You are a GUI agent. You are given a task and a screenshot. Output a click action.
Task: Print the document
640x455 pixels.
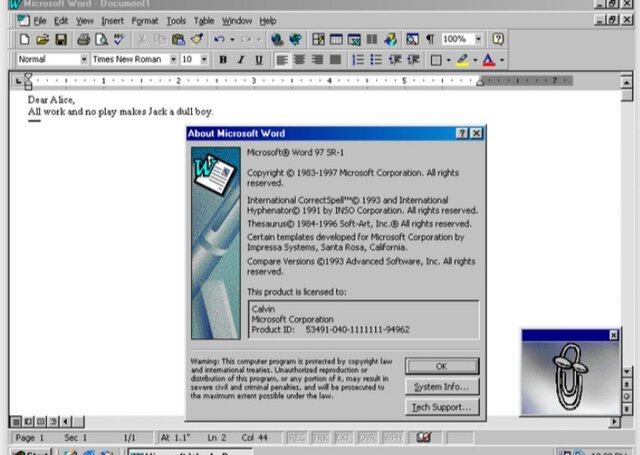click(83, 40)
